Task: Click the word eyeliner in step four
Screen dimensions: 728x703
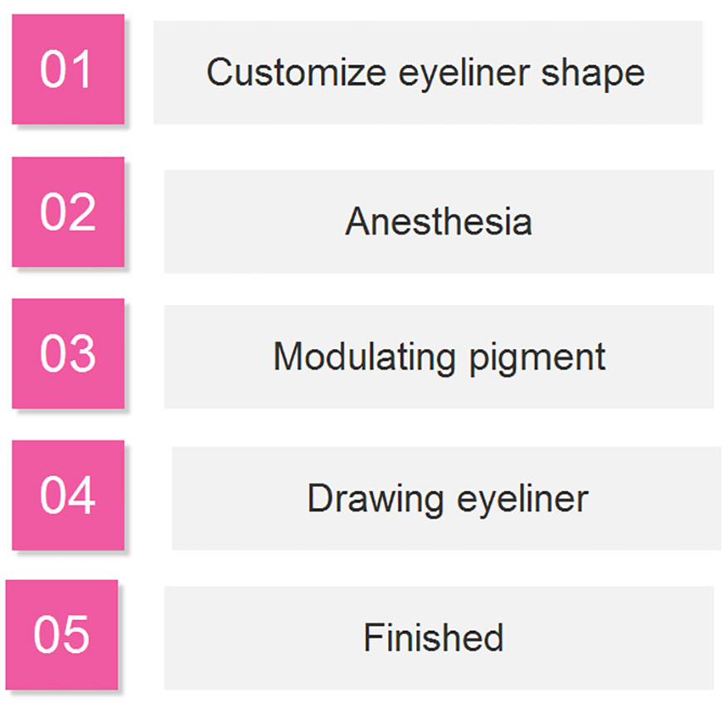Action: point(523,500)
